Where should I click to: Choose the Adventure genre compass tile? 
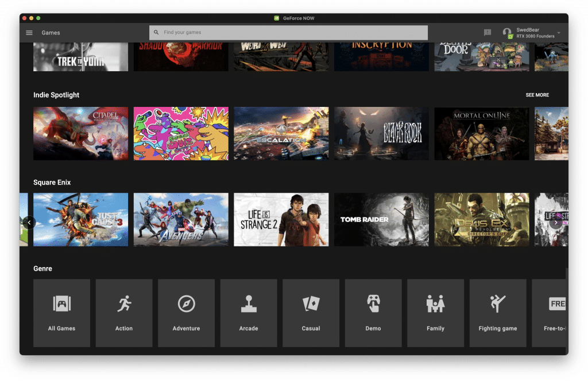click(187, 313)
